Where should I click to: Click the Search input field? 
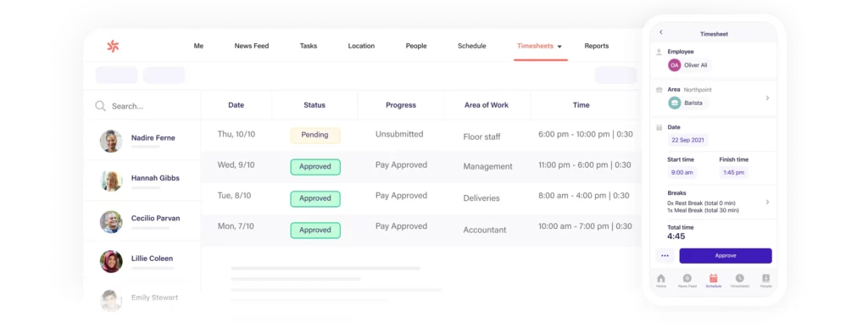tap(142, 106)
